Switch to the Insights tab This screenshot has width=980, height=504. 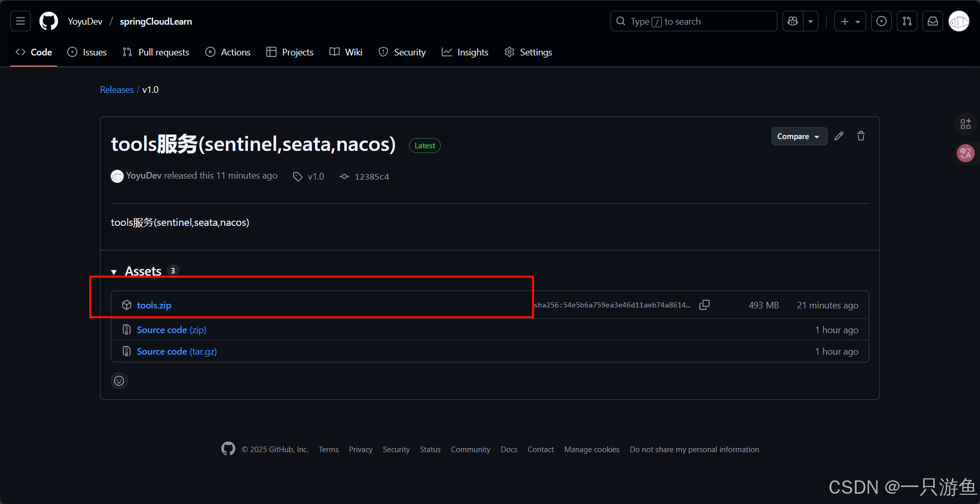tap(465, 52)
